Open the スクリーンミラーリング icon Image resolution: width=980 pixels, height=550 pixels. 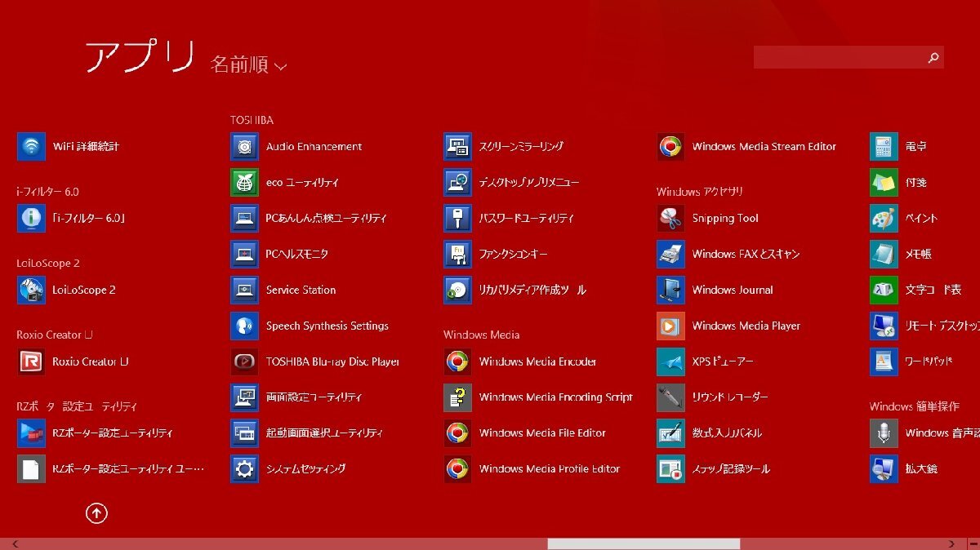click(457, 147)
